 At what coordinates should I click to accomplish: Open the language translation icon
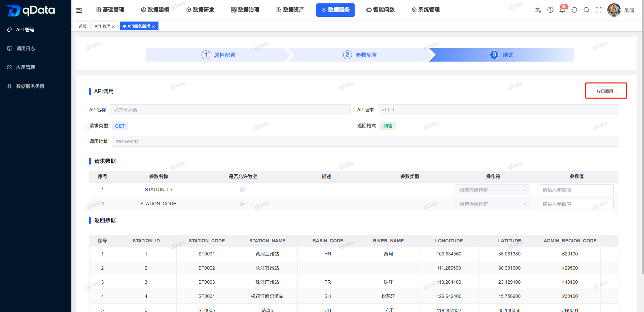pyautogui.click(x=538, y=10)
